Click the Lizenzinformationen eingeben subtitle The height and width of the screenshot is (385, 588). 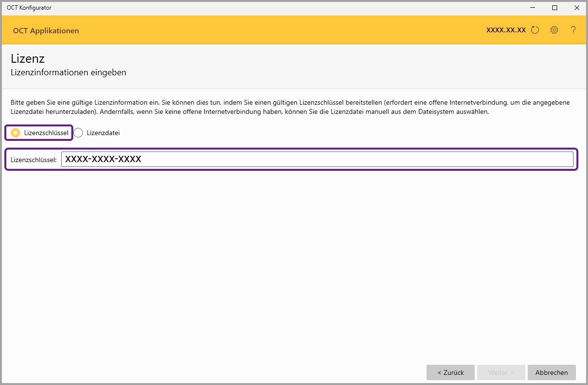[68, 73]
